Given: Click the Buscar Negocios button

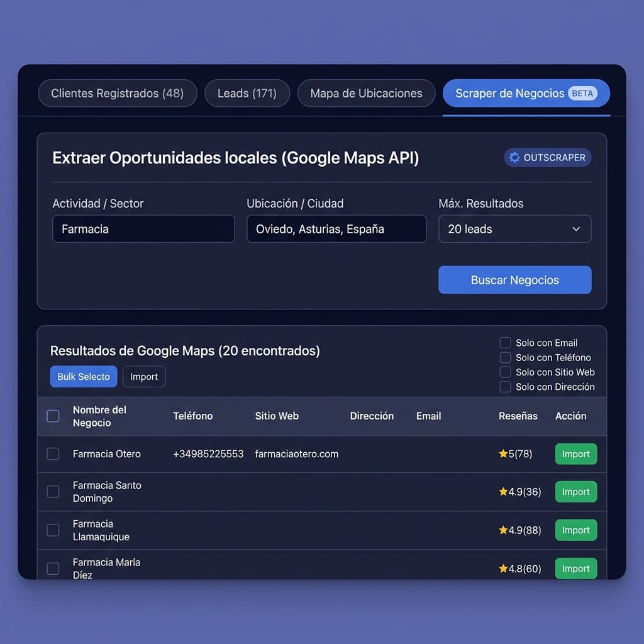Looking at the screenshot, I should pos(514,280).
